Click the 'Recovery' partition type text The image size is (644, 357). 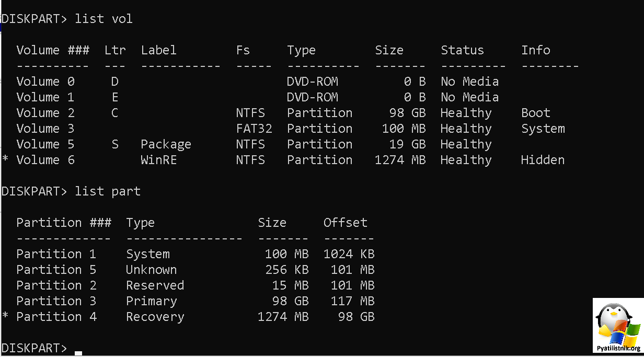pyautogui.click(x=155, y=317)
